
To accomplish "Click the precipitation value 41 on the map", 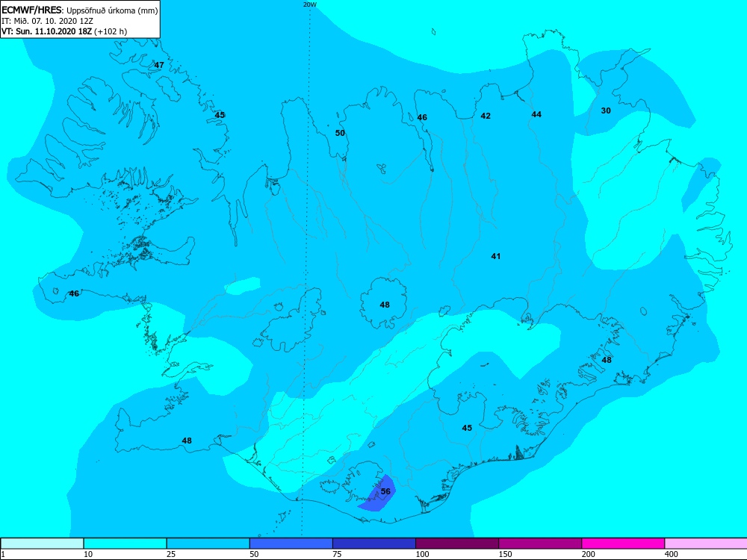I will click(x=496, y=256).
